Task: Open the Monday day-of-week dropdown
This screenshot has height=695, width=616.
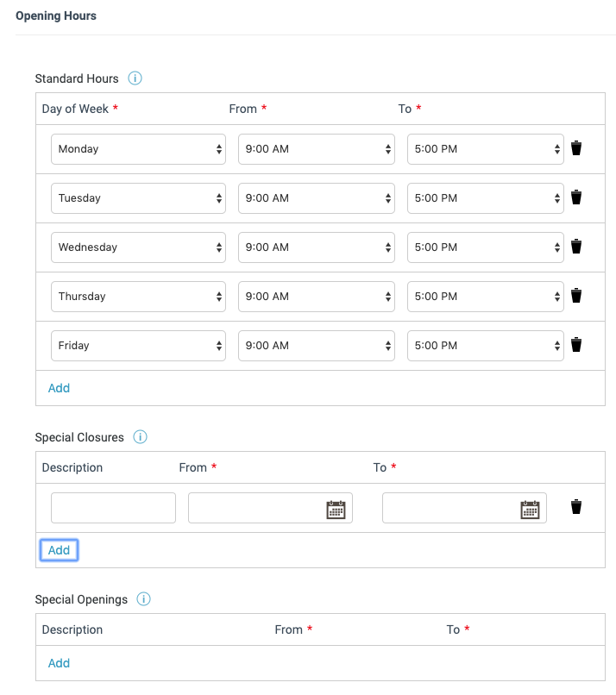Action: 138,149
